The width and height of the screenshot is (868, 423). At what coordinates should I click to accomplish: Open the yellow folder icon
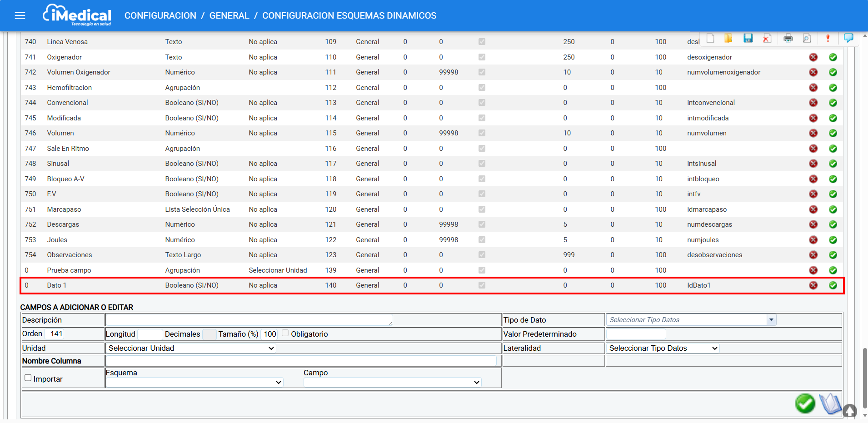click(728, 38)
